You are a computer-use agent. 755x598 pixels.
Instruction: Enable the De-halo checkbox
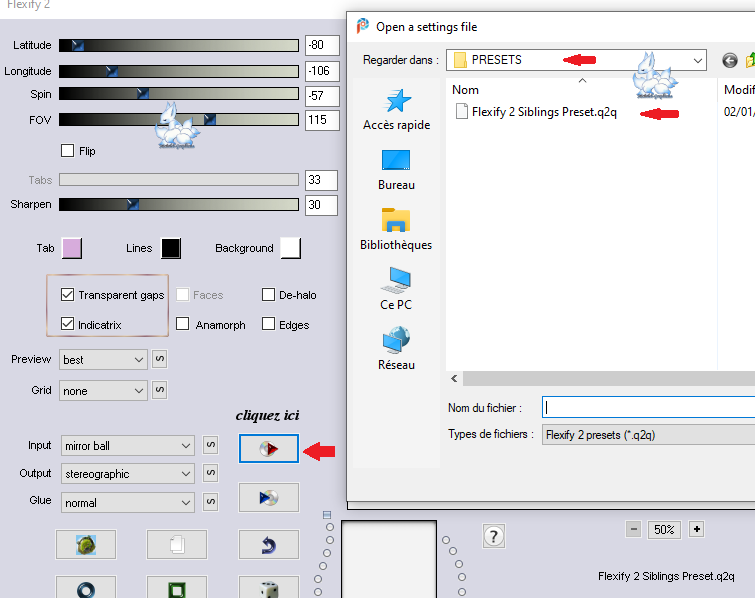point(268,295)
